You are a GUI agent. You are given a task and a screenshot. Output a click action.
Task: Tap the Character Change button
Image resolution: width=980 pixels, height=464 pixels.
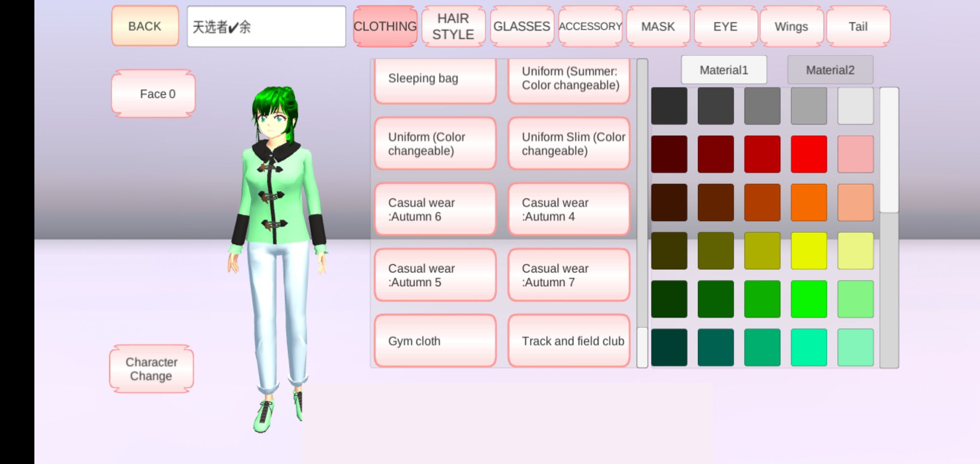click(x=151, y=369)
